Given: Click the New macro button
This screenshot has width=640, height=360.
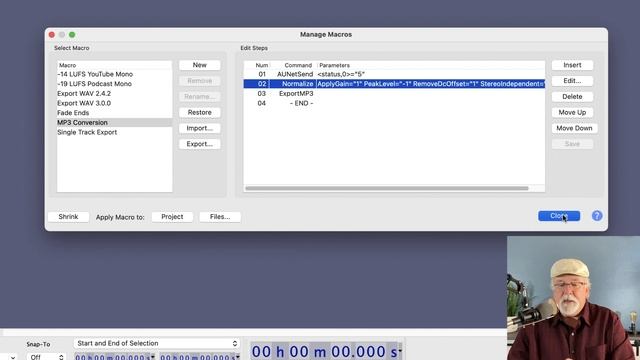Looking at the screenshot, I should pos(200,65).
